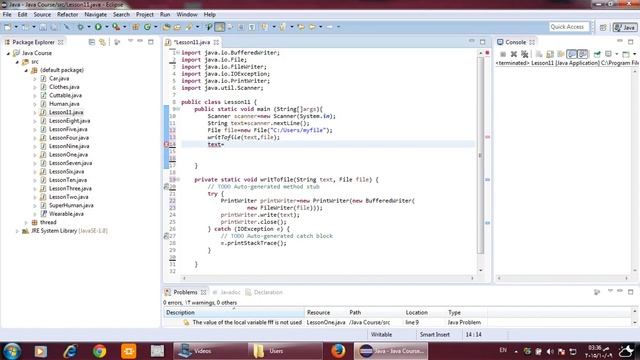Click the Search flashlight toolbar icon
Image resolution: width=640 pixels, height=360 pixels.
tap(189, 27)
